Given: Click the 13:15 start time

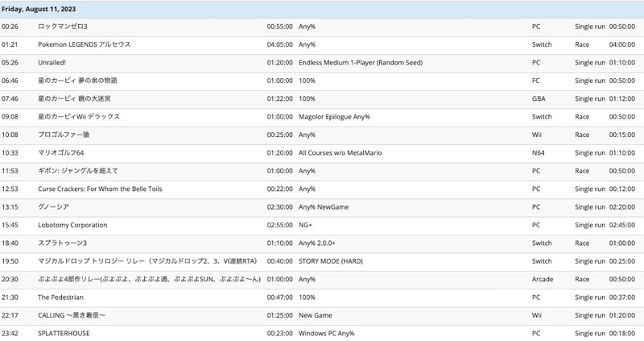Looking at the screenshot, I should (x=10, y=207).
